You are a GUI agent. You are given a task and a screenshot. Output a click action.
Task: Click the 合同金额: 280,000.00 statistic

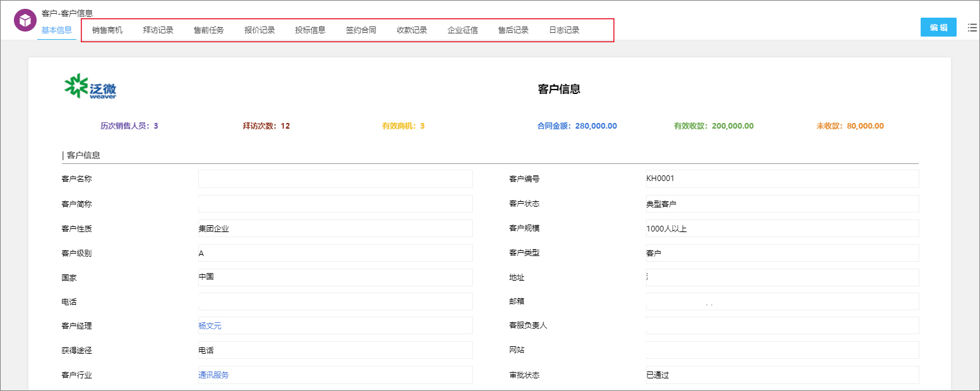click(577, 126)
